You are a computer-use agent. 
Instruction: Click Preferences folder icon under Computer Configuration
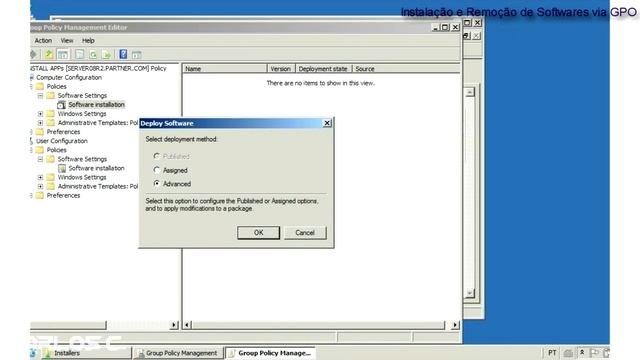[40, 132]
